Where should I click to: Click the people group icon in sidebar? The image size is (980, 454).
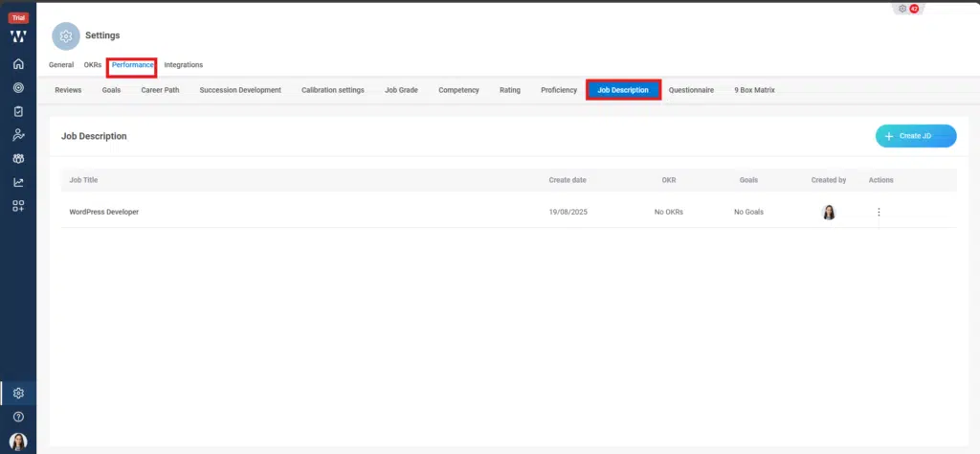(x=18, y=158)
